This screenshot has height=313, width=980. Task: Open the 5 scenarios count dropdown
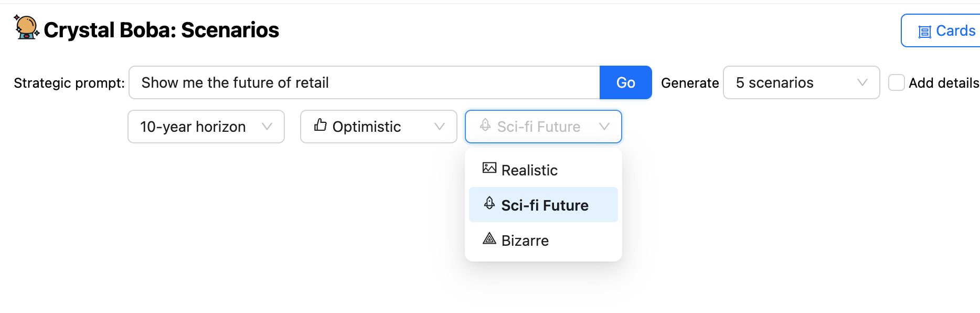click(801, 83)
